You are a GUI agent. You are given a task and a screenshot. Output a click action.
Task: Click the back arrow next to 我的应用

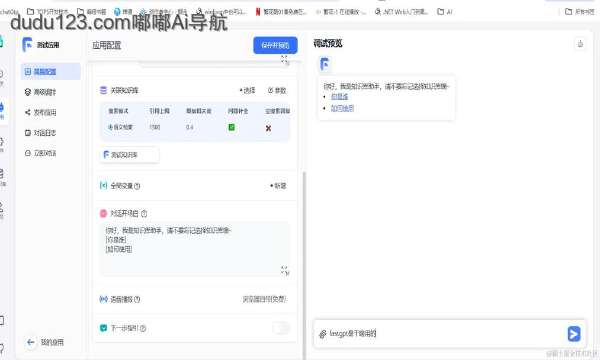pyautogui.click(x=31, y=342)
